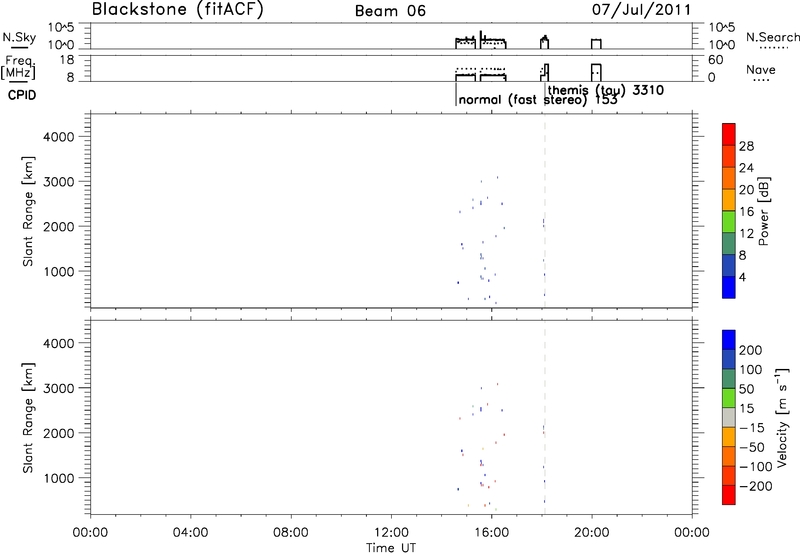Select the Beam 06 label
The height and width of the screenshot is (554, 800).
point(390,11)
